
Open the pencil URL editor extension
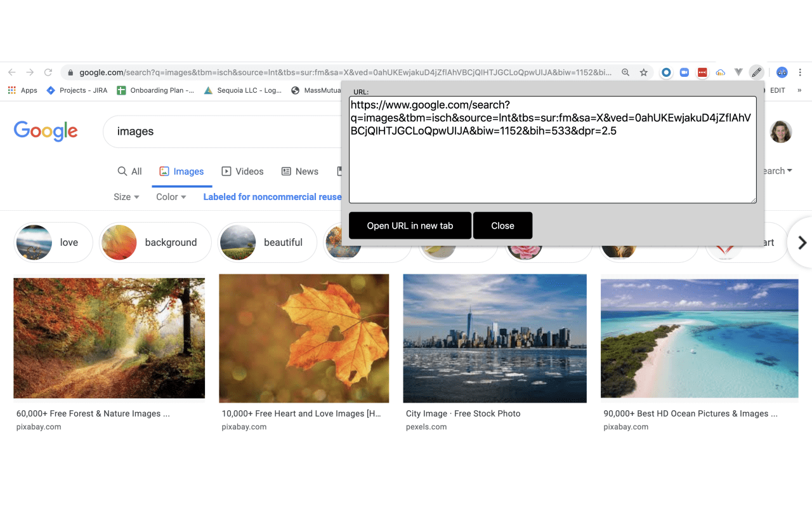[x=756, y=72]
